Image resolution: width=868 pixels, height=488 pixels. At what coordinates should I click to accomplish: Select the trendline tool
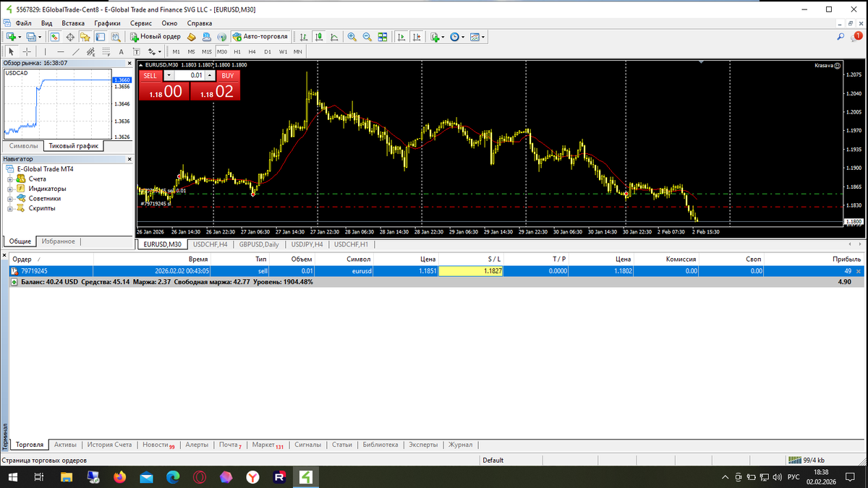click(x=76, y=51)
